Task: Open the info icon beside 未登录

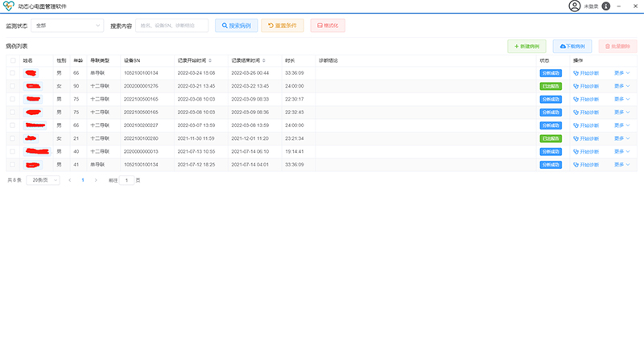Action: point(606,6)
